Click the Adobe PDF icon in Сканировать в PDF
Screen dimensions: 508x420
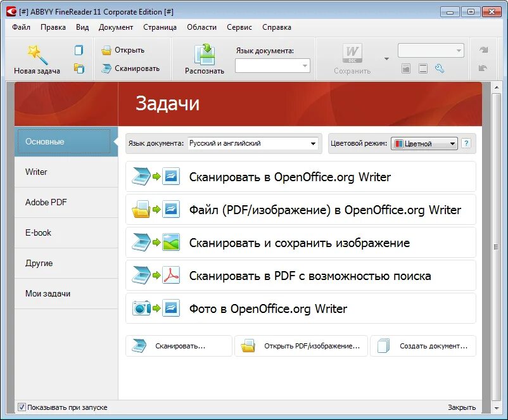171,276
